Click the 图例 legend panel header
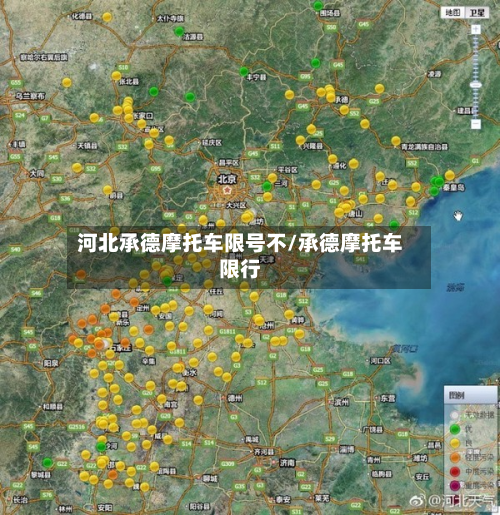The image size is (500, 515). tap(471, 396)
